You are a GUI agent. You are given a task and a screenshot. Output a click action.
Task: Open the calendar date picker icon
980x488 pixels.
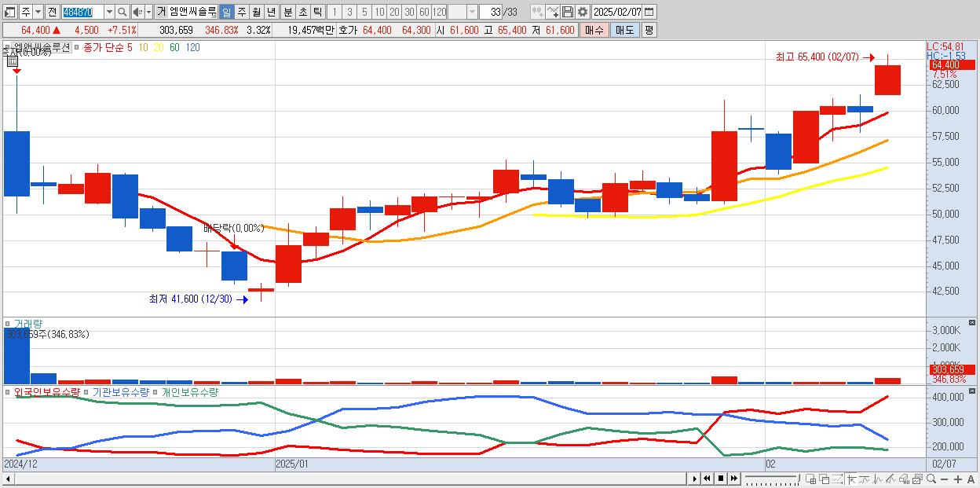(649, 12)
